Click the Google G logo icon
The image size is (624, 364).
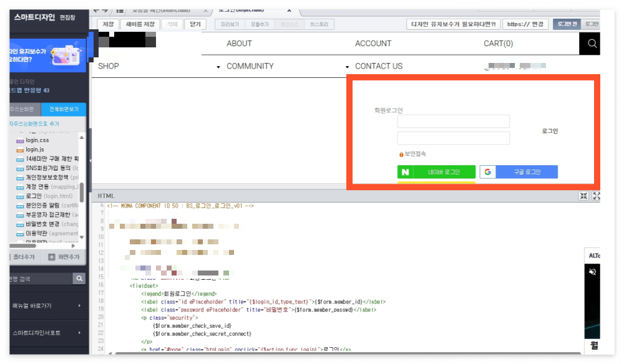click(x=487, y=172)
